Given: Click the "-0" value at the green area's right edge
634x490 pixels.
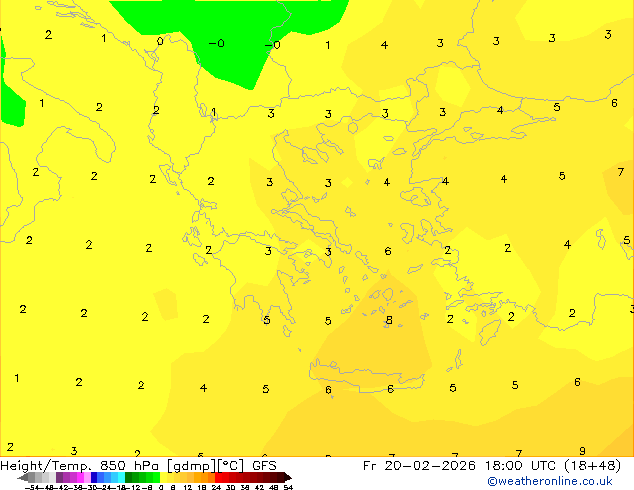Looking at the screenshot, I should click(x=273, y=45).
